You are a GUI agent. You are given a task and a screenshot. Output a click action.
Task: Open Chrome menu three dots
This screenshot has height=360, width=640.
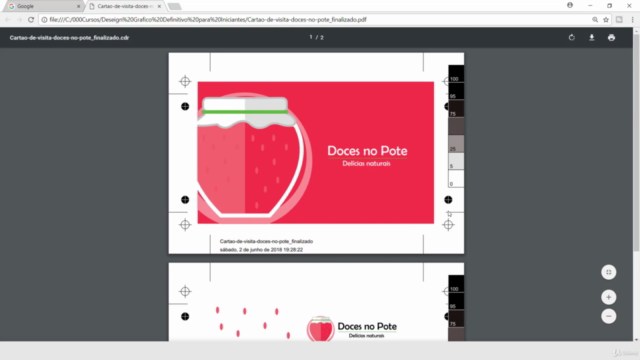(x=633, y=20)
